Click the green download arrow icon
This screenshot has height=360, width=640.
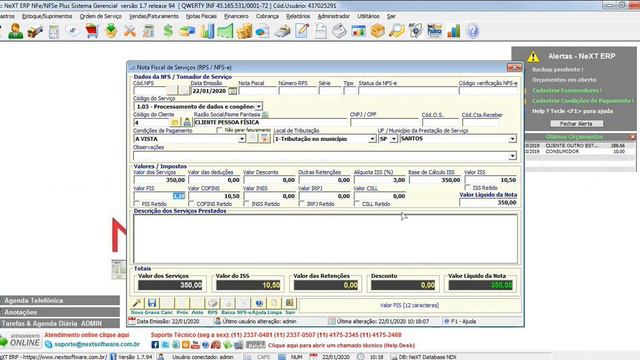click(x=111, y=31)
